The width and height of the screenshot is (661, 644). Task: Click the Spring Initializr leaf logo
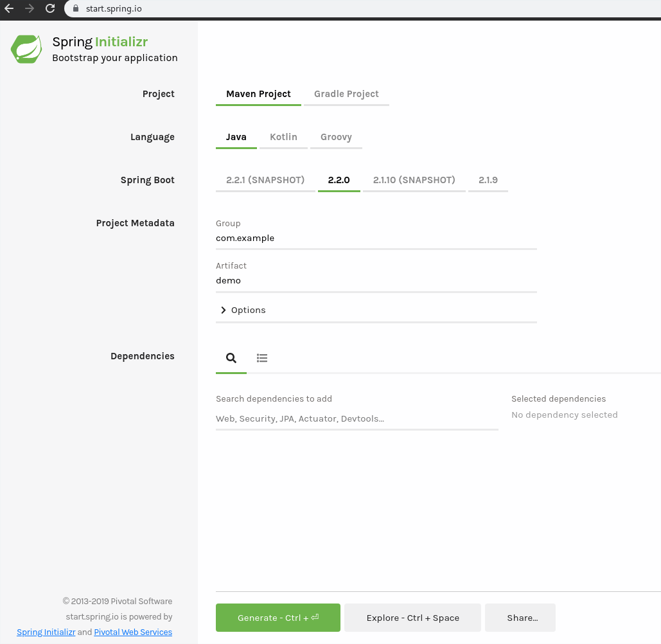(26, 49)
